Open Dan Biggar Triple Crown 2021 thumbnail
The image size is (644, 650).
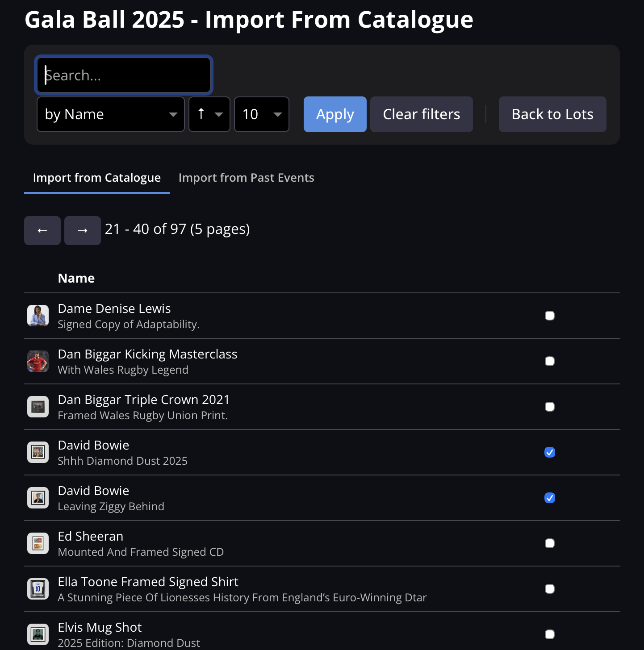click(x=38, y=407)
